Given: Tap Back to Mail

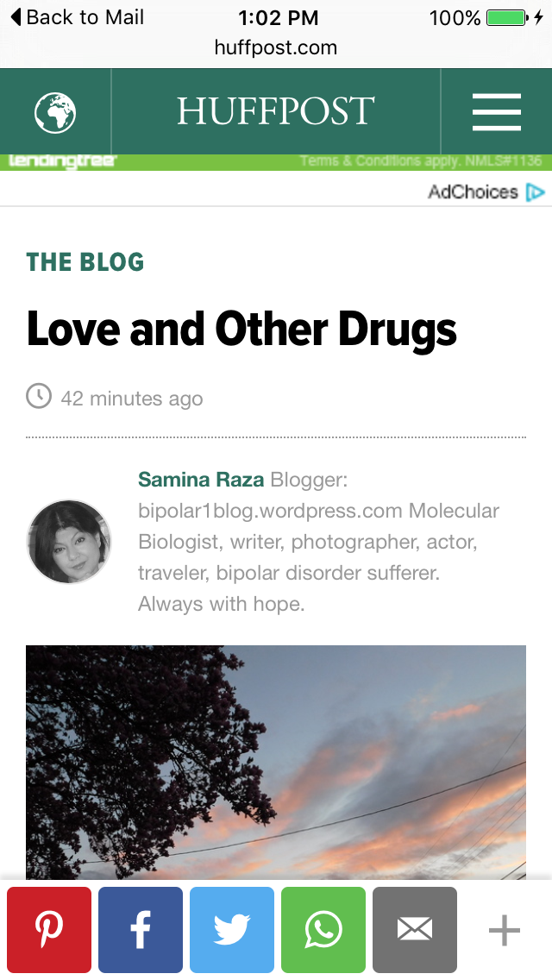Looking at the screenshot, I should click(76, 17).
